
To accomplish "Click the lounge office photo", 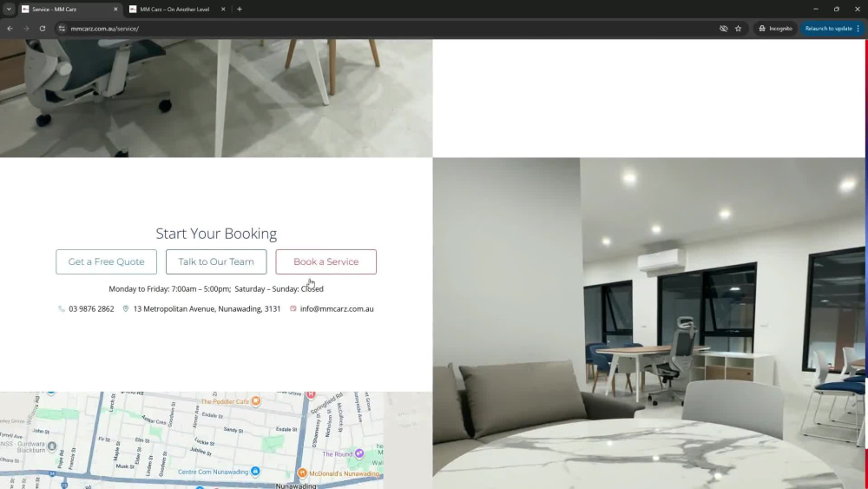I will 648,323.
